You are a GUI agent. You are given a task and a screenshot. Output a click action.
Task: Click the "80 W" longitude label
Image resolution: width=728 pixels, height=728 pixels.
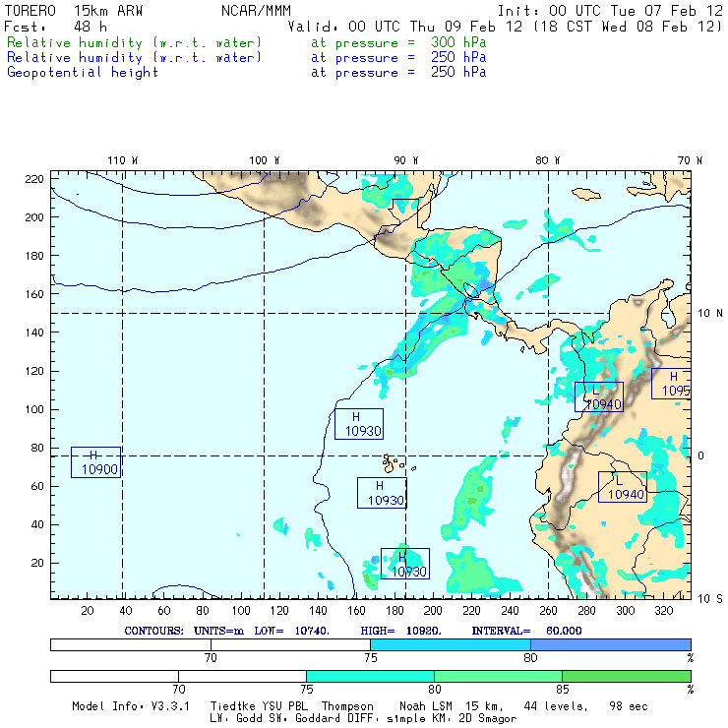point(547,160)
